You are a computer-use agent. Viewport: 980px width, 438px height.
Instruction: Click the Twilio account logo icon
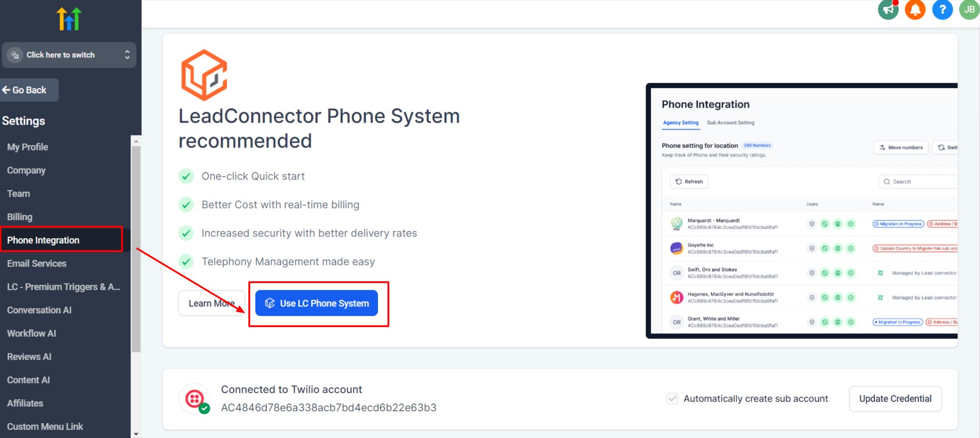tap(194, 399)
